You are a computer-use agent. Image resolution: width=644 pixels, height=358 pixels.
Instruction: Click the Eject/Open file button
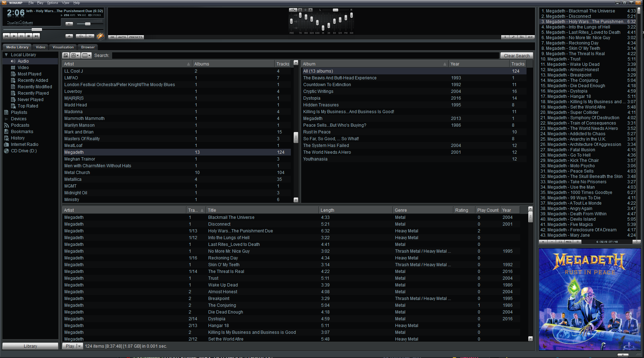coord(69,36)
